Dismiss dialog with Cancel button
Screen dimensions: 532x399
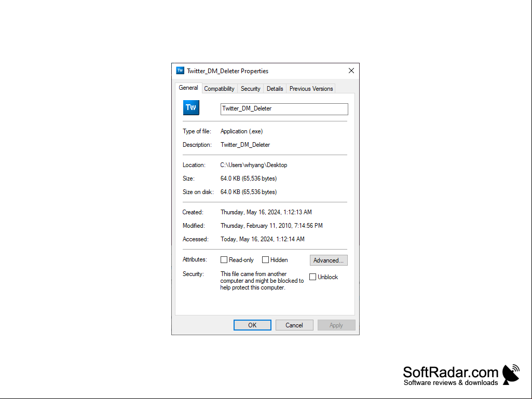tap(294, 325)
